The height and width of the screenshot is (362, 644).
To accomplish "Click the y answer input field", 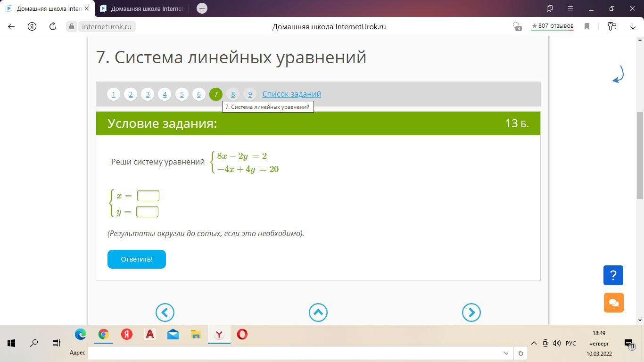I will coord(147,212).
